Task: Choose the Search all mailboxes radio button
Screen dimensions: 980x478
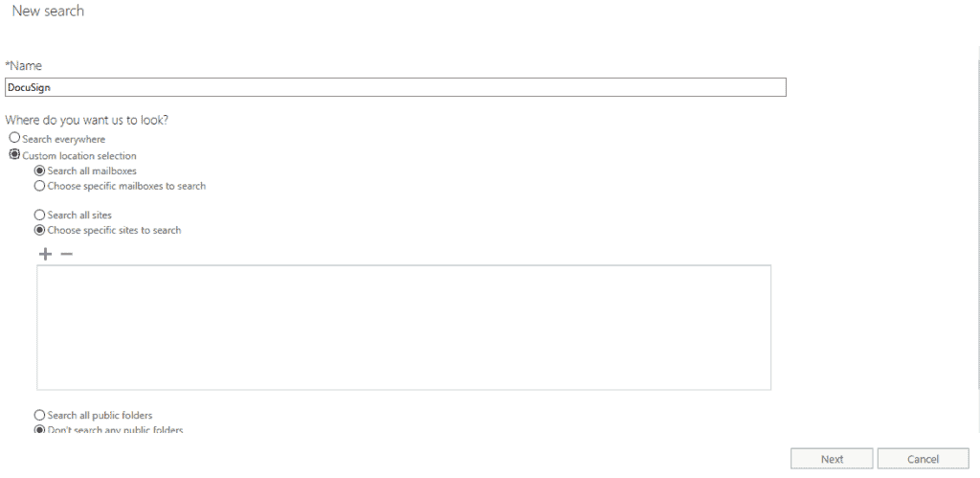Action: coord(39,171)
